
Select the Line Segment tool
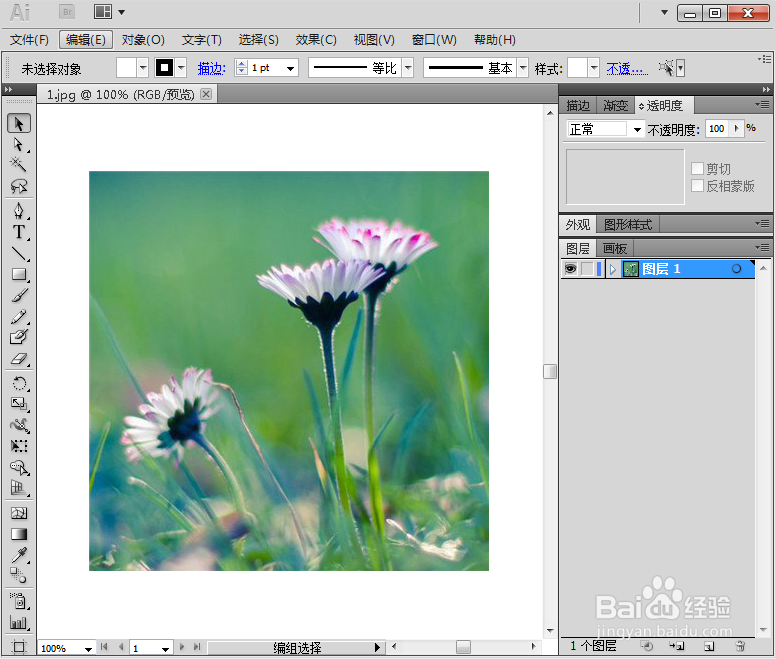[19, 253]
